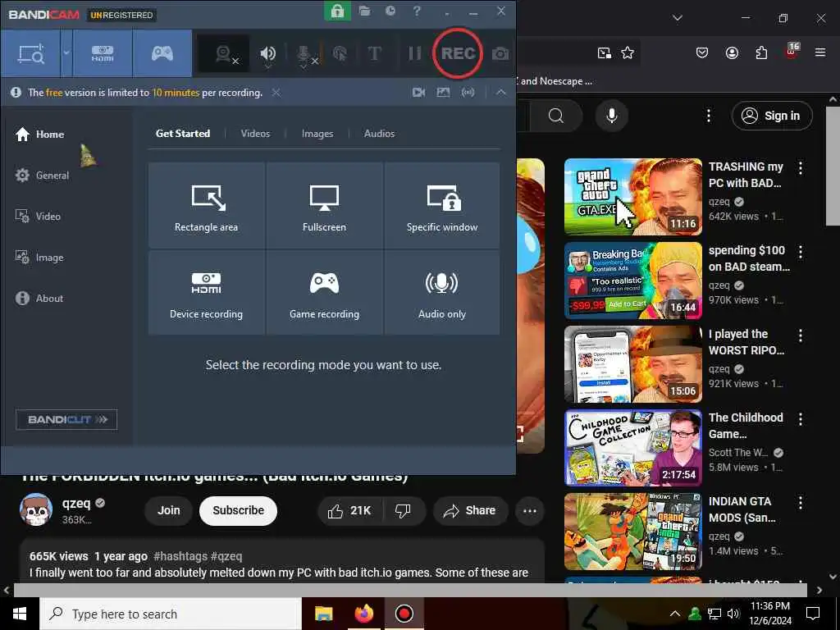Open output folder icon in title bar
The width and height of the screenshot is (840, 630).
point(365,11)
